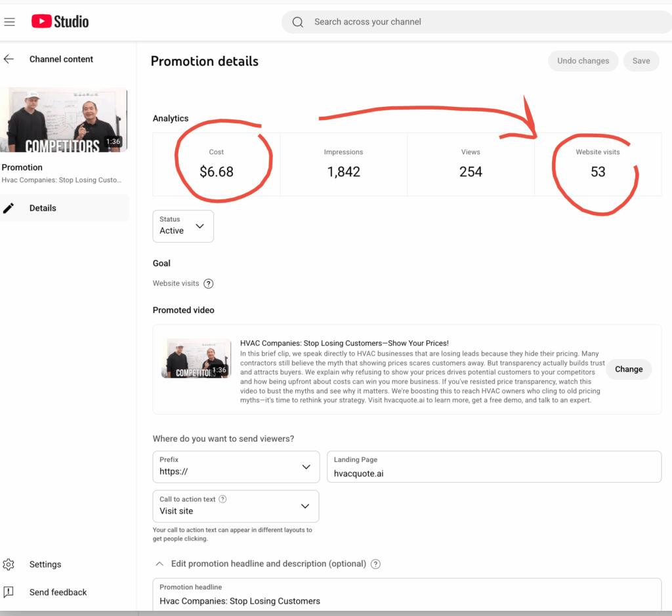
Task: Click the back arrow to Channel content
Action: (x=9, y=59)
